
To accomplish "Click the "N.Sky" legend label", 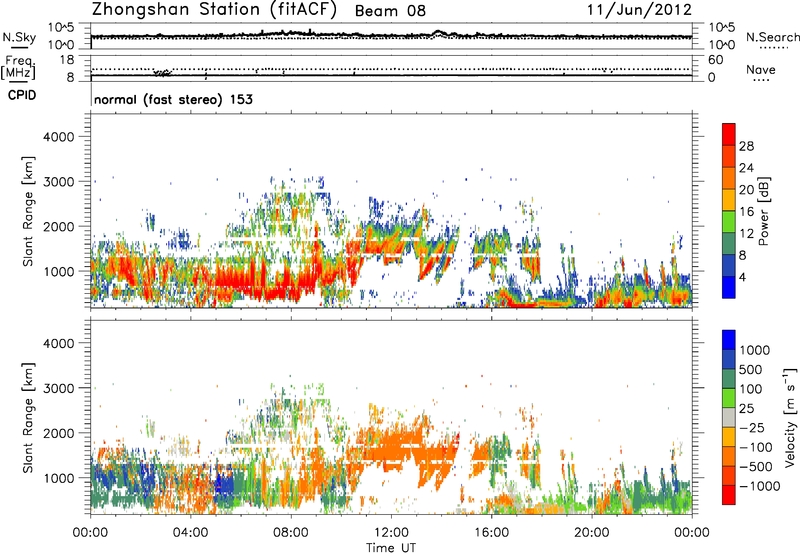I will [19, 37].
